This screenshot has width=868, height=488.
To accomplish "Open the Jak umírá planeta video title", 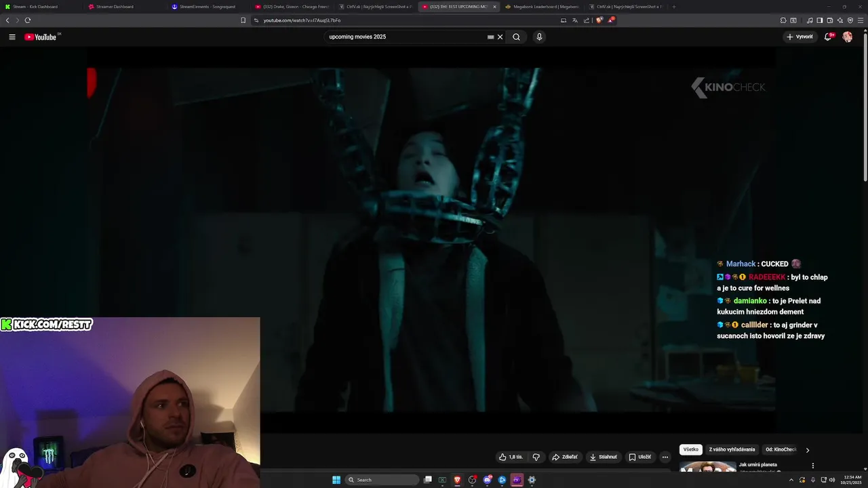I will point(757,465).
